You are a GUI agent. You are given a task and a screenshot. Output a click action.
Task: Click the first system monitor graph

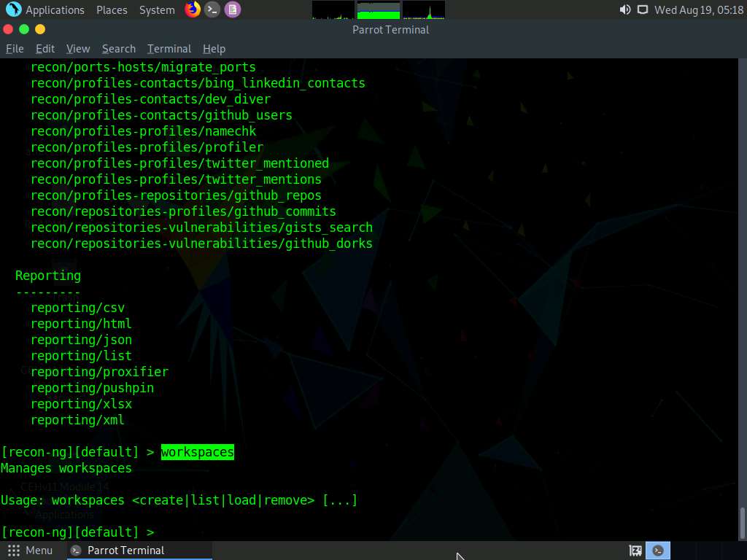[333, 10]
